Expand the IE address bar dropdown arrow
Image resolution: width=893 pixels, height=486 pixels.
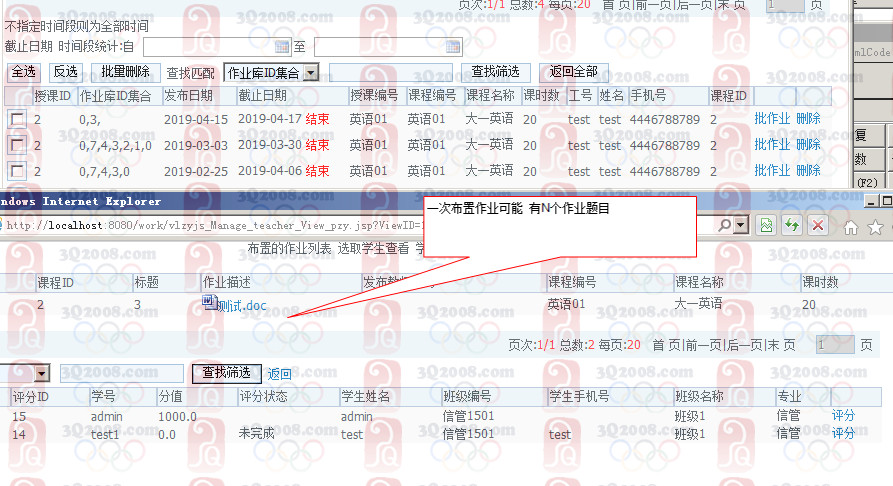coord(740,226)
